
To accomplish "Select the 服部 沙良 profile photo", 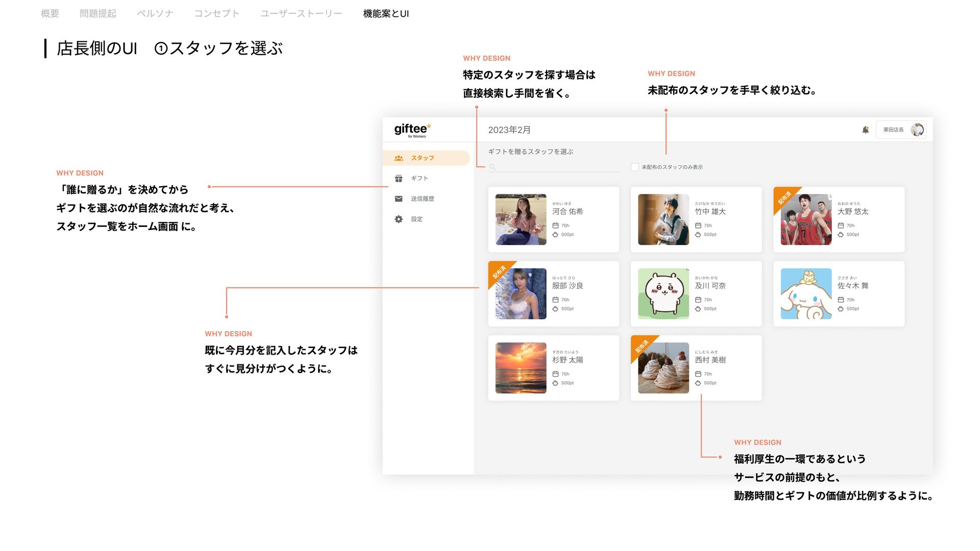I will (x=521, y=294).
